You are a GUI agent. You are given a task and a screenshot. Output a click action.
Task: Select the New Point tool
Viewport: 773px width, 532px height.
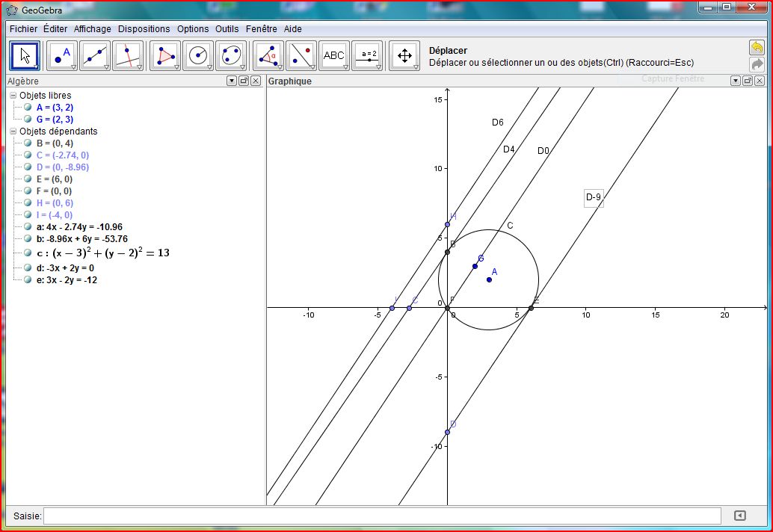63,55
